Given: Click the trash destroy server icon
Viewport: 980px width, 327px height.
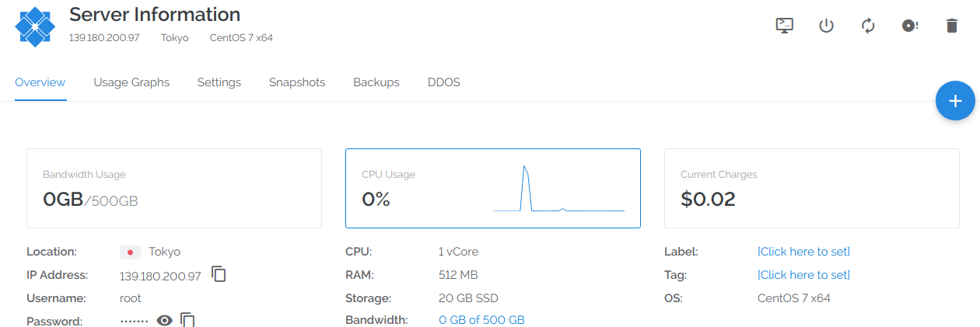Looking at the screenshot, I should click(x=951, y=26).
